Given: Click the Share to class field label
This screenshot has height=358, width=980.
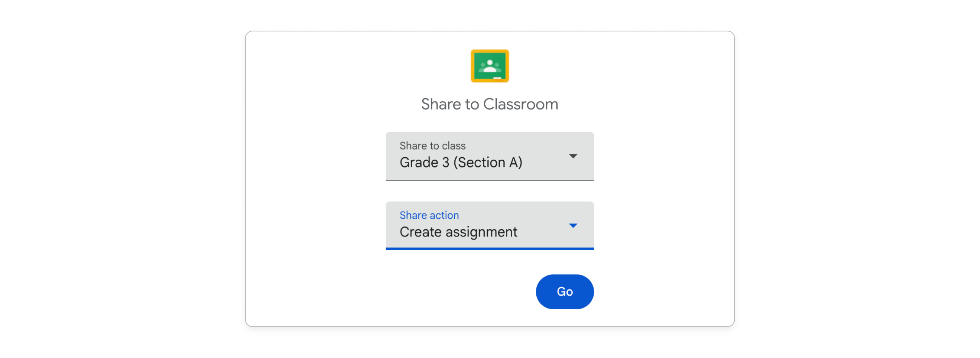Looking at the screenshot, I should [x=432, y=146].
